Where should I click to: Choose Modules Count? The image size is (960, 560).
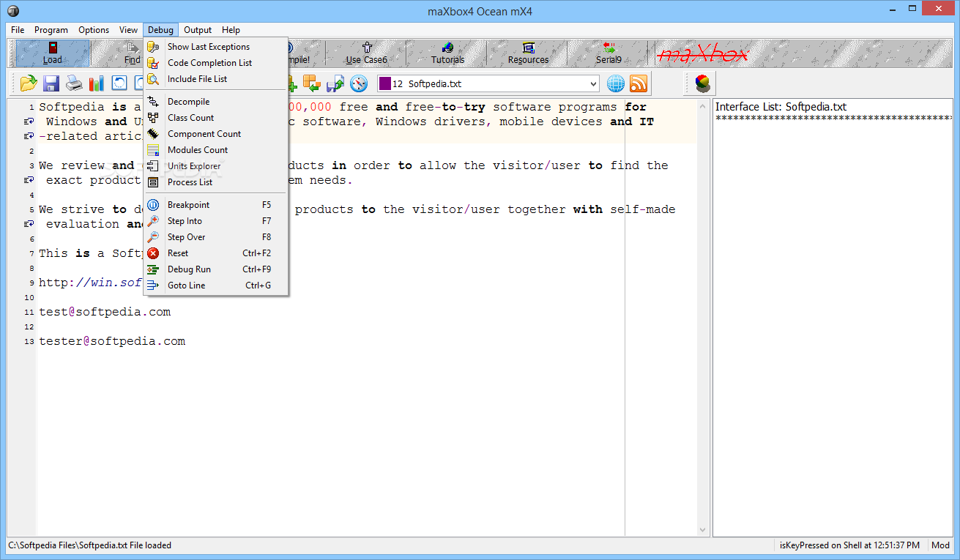(216, 150)
